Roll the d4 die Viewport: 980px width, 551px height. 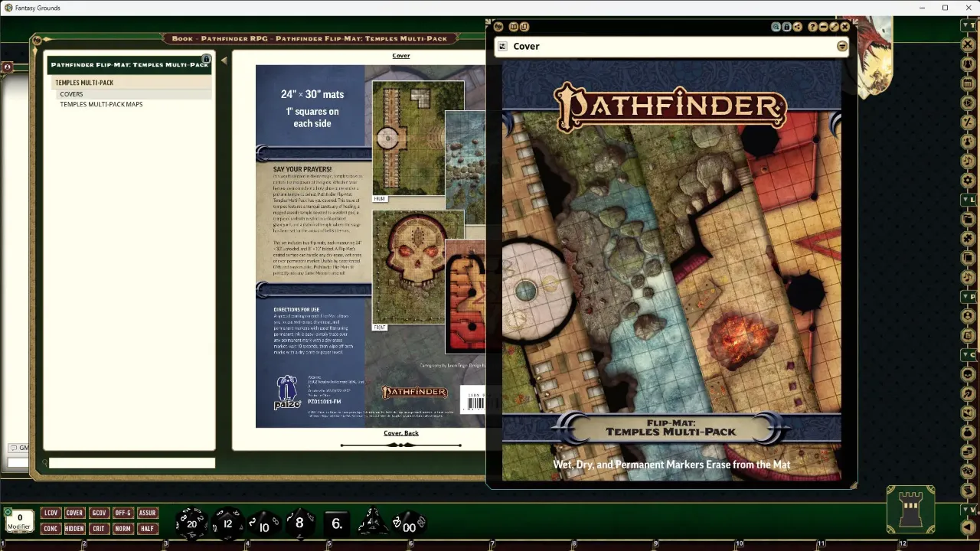click(373, 523)
